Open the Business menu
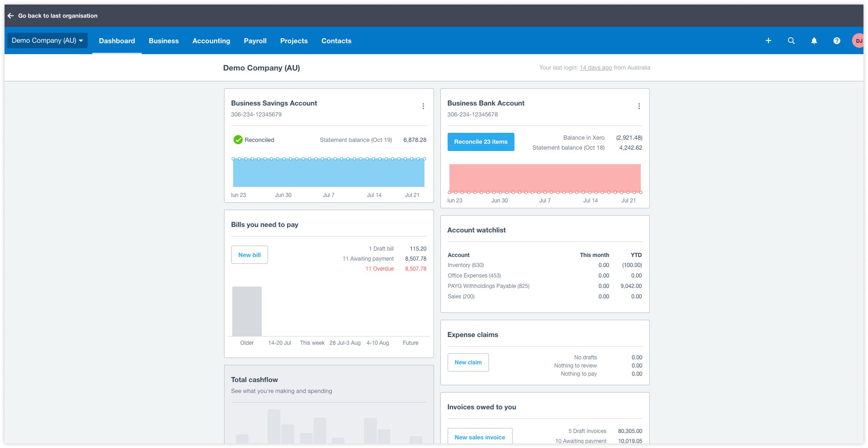The image size is (868, 448). pos(164,41)
